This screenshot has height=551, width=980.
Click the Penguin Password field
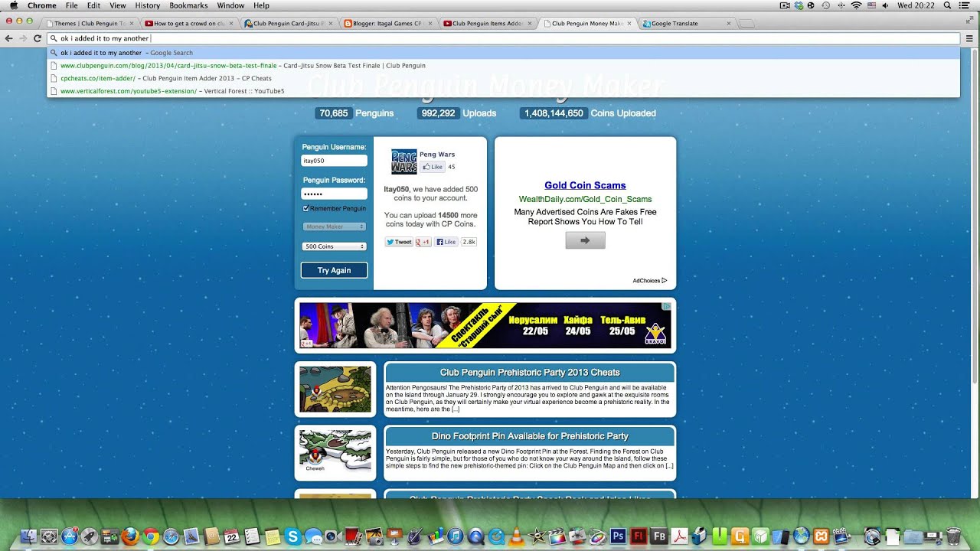coord(334,194)
